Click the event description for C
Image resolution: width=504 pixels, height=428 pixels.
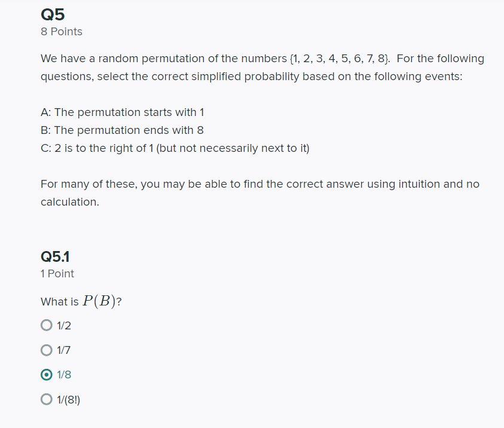pos(175,148)
